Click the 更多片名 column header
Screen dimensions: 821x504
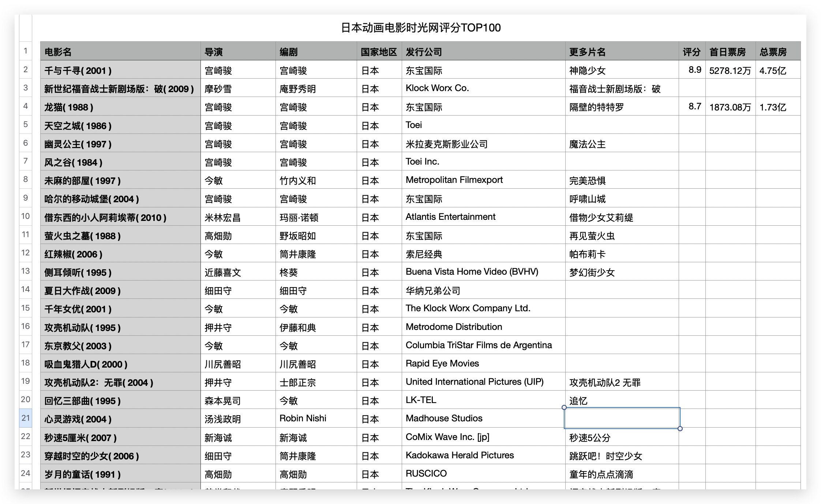(622, 52)
